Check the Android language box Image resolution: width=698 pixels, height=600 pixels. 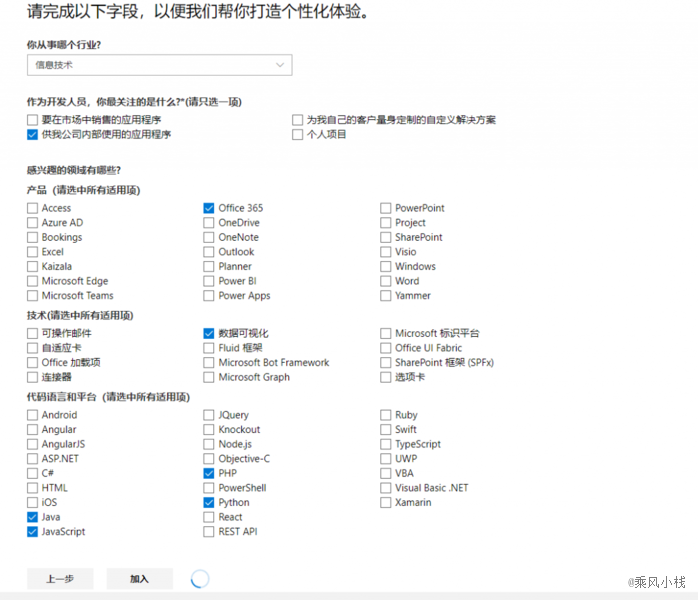[x=32, y=415]
